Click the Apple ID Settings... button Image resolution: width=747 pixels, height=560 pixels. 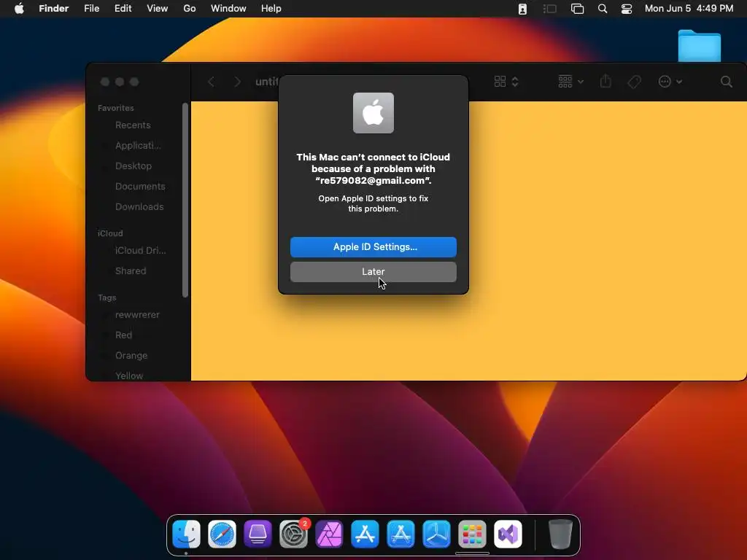tap(373, 247)
